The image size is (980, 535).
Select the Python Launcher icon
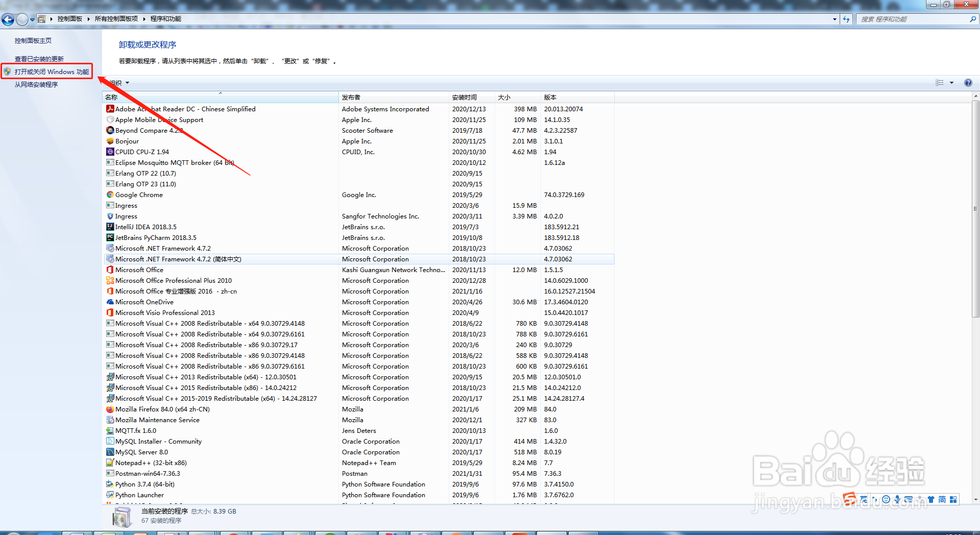coord(110,495)
